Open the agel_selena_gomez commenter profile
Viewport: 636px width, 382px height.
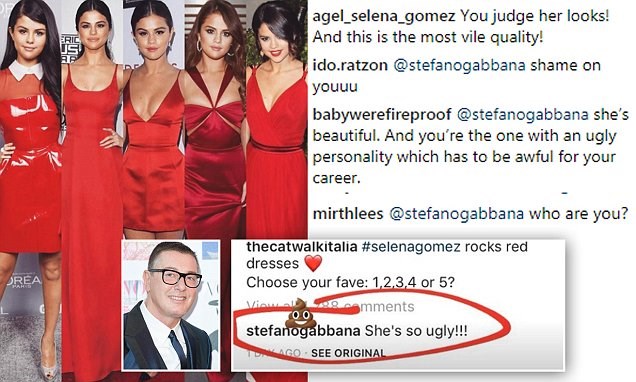coord(384,17)
